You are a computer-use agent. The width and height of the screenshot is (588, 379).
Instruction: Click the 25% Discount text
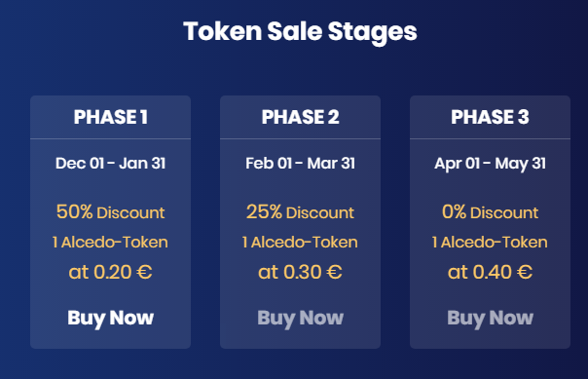[301, 212]
